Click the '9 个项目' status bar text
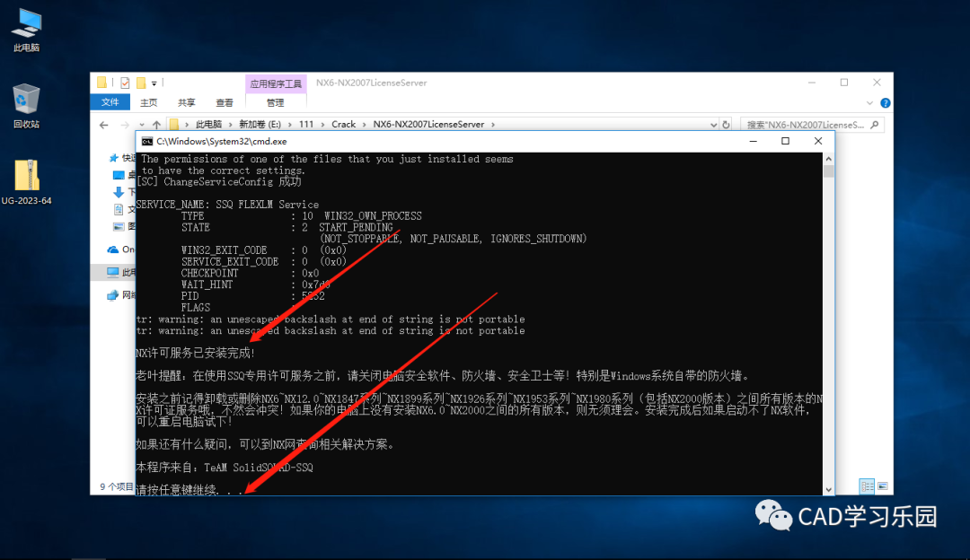 [x=116, y=487]
